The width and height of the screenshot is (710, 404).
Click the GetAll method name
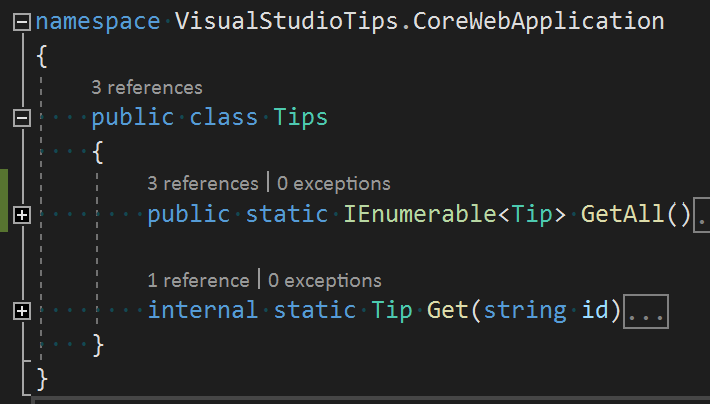tap(622, 214)
